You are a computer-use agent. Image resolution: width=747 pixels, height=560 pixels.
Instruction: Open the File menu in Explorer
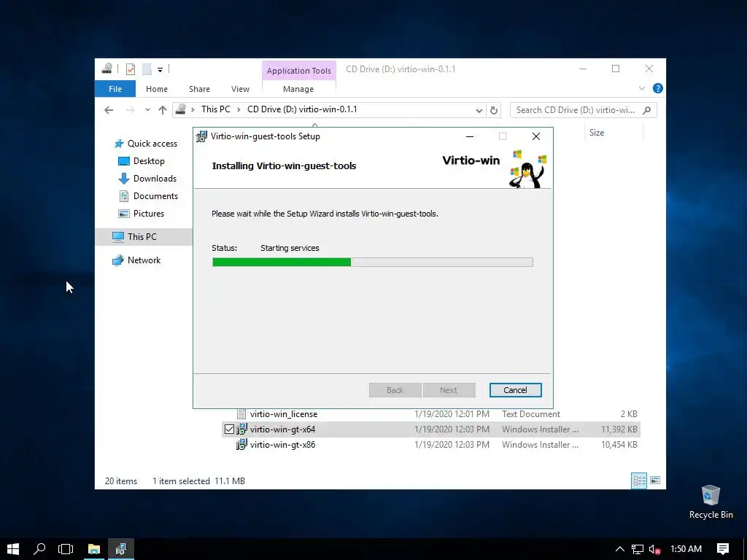(115, 89)
